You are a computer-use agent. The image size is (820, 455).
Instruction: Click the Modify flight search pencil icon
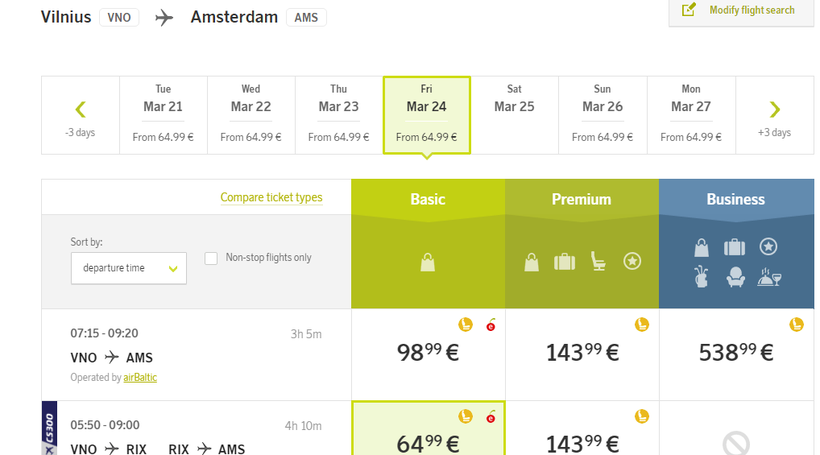(689, 10)
